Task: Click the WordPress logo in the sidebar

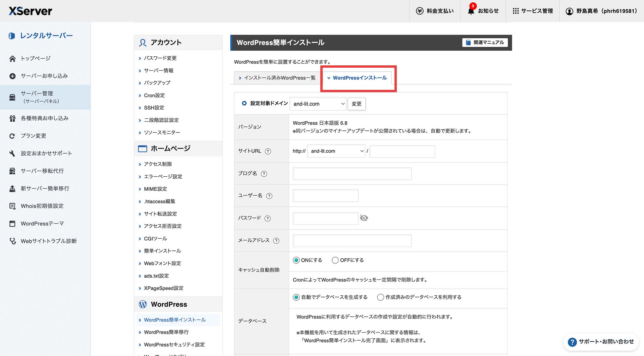Action: tap(143, 304)
